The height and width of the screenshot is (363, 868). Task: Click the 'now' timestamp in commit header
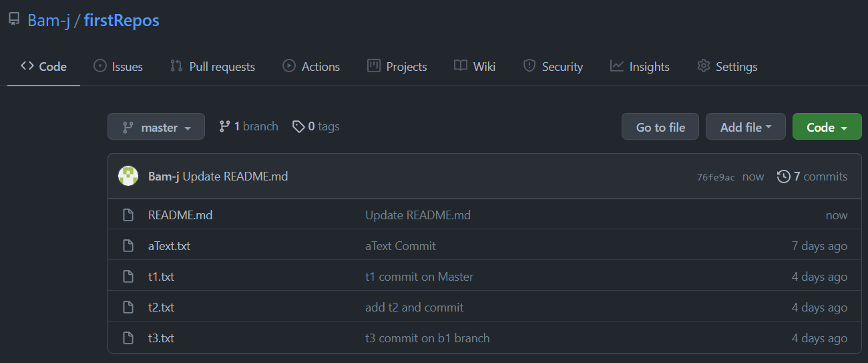click(x=753, y=176)
